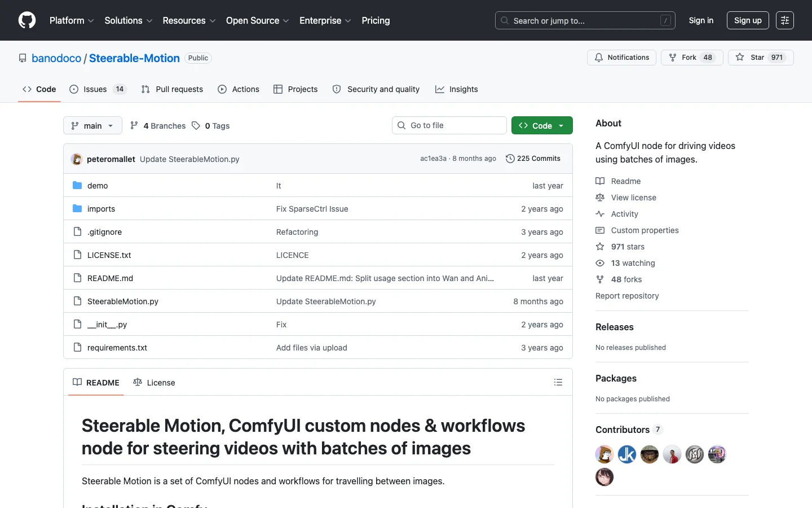This screenshot has height=508, width=812.
Task: Open the Releases section heading
Action: [x=615, y=327]
